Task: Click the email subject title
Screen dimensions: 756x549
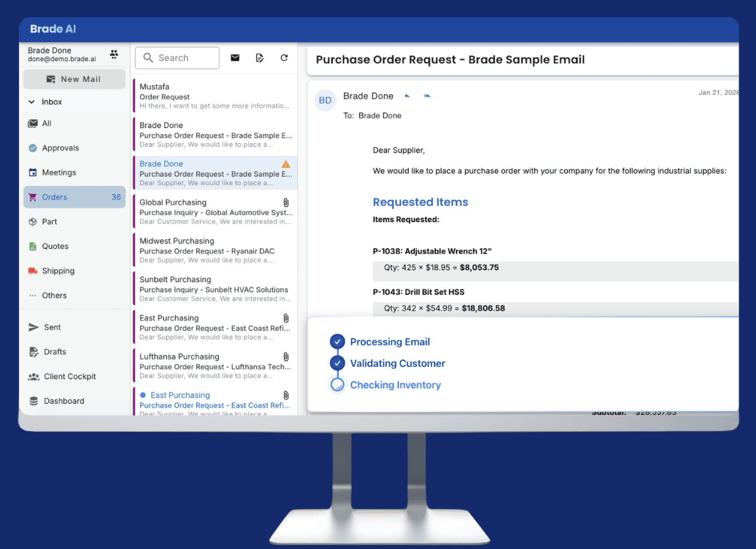Action: (450, 60)
